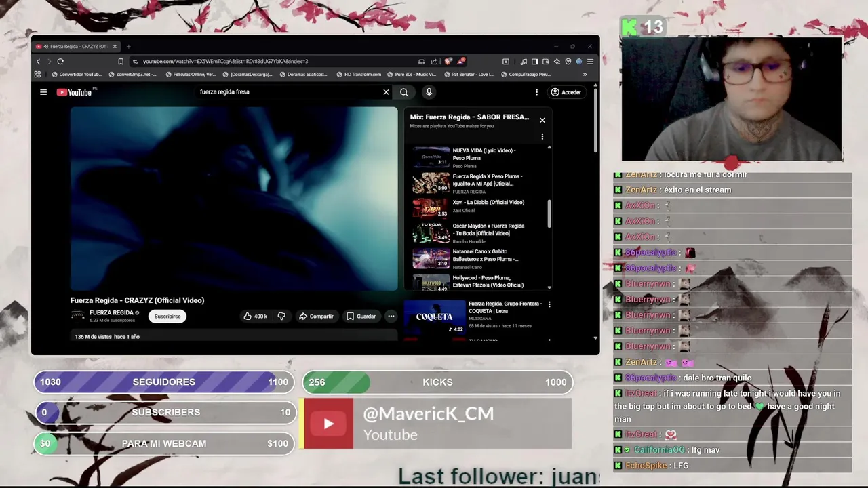Open the Brave Shields lion icon
Screen dimensions: 868x488
tap(448, 61)
